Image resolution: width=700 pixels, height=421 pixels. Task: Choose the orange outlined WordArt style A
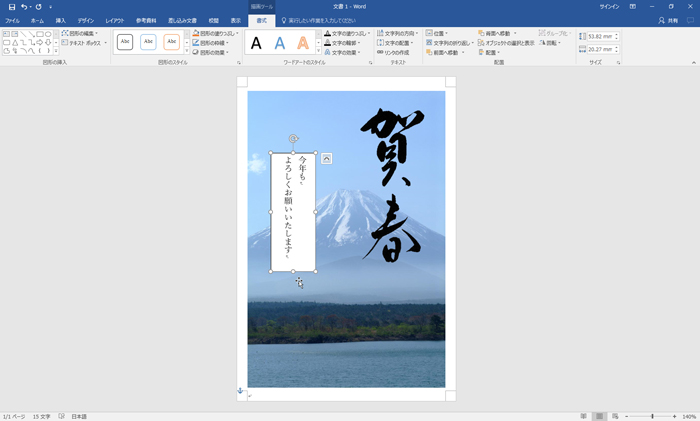[303, 43]
